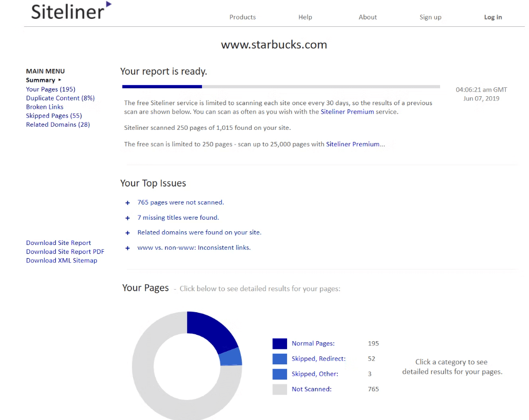Click the Siteliner logo
529x420 pixels.
71,11
